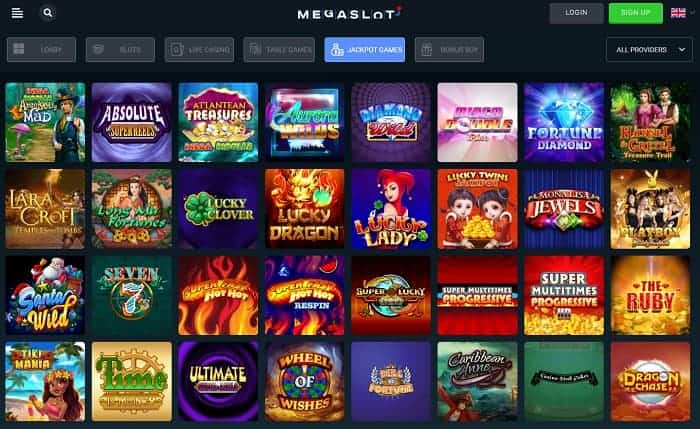Click the Megaslot logo
This screenshot has width=700, height=429.
349,14
